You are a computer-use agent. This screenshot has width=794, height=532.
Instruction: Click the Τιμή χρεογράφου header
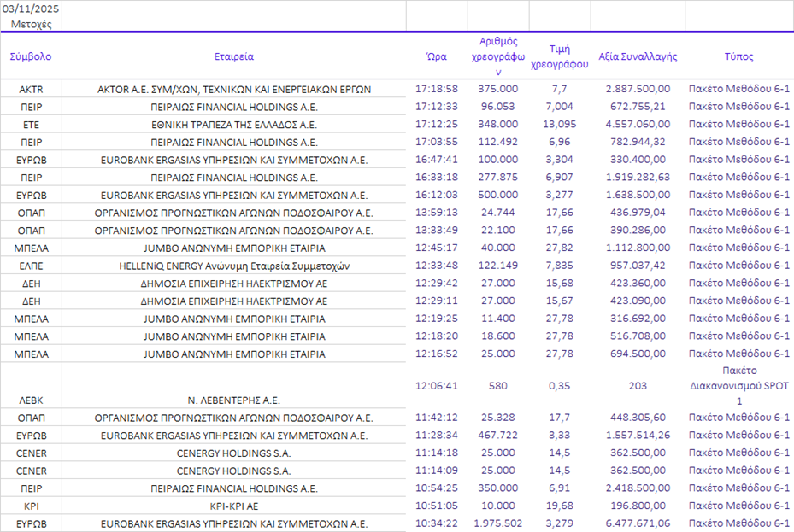pyautogui.click(x=559, y=56)
